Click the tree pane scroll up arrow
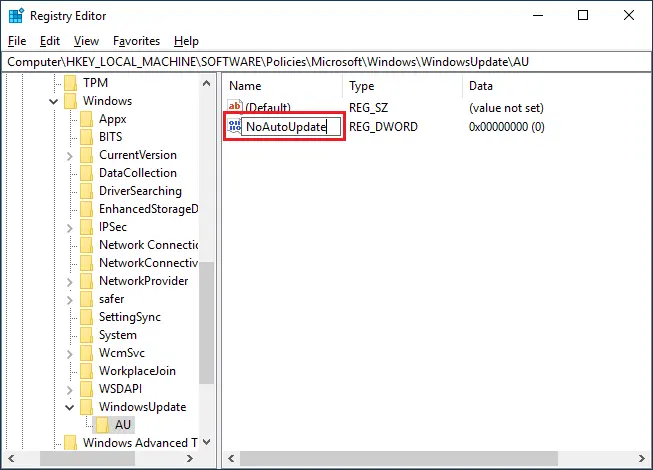Screen dimensions: 653x470 207,83
